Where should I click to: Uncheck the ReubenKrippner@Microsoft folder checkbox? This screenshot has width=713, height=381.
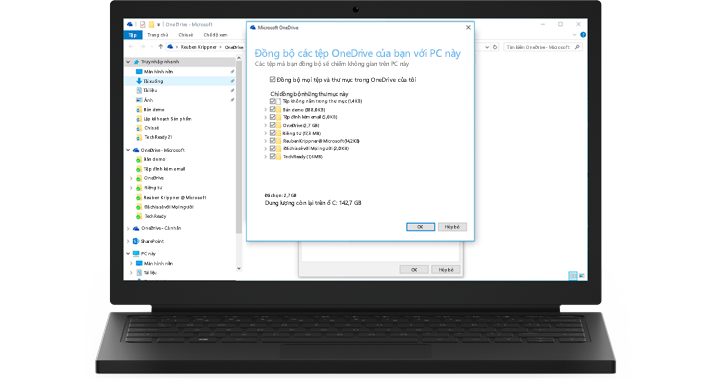click(272, 141)
